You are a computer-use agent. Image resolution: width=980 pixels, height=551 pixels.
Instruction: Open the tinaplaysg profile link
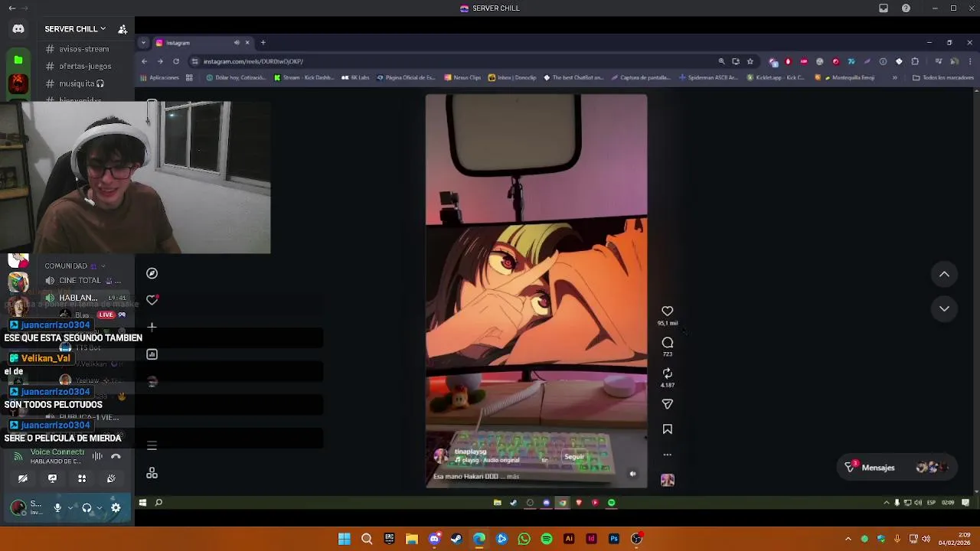[x=470, y=452]
